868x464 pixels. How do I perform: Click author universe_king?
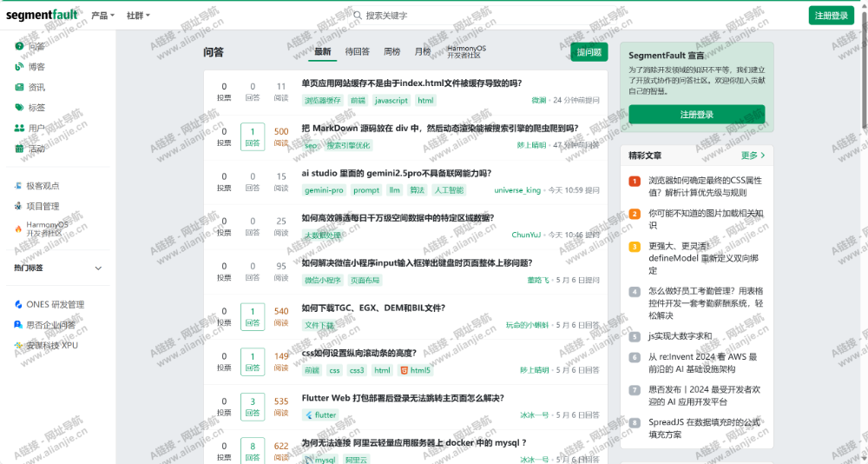click(x=517, y=190)
